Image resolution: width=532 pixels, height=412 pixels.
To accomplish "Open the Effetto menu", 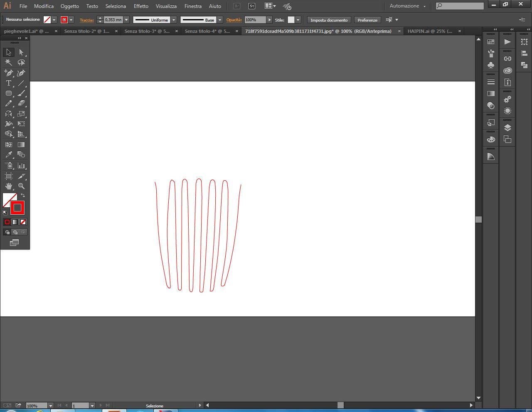I will [141, 6].
